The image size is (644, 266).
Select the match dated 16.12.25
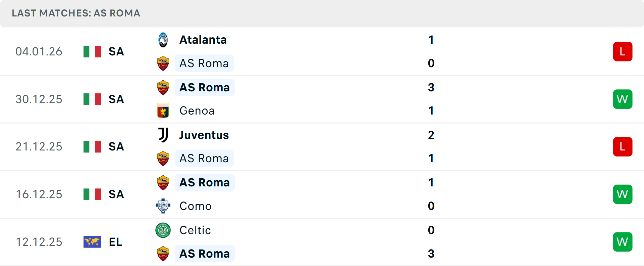[x=39, y=194]
